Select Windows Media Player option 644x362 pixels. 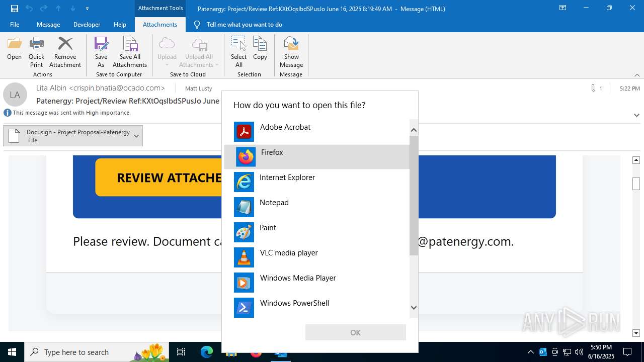point(317,283)
